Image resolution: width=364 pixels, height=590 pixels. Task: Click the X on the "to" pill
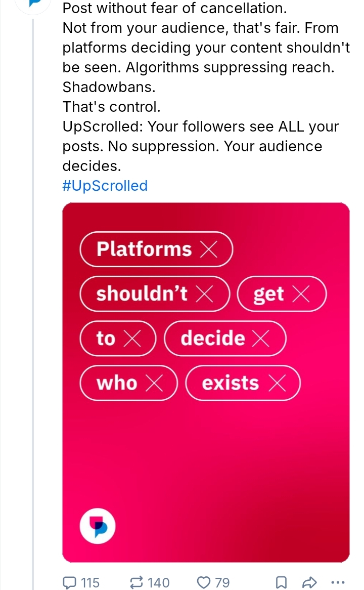(132, 339)
